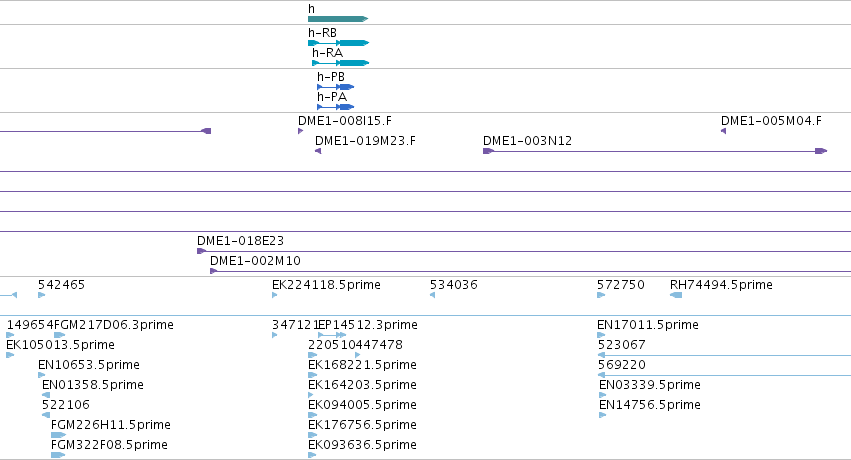Click the 542465 feature label
This screenshot has height=460, width=851.
tap(61, 284)
